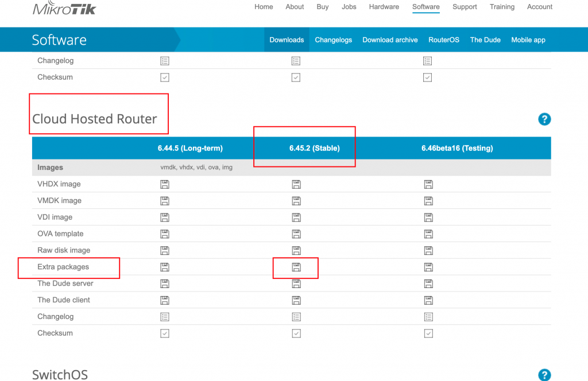Viewport: 588px width, 381px height.
Task: Download The Dude client for 6.45.2 Stable
Action: pyautogui.click(x=296, y=300)
